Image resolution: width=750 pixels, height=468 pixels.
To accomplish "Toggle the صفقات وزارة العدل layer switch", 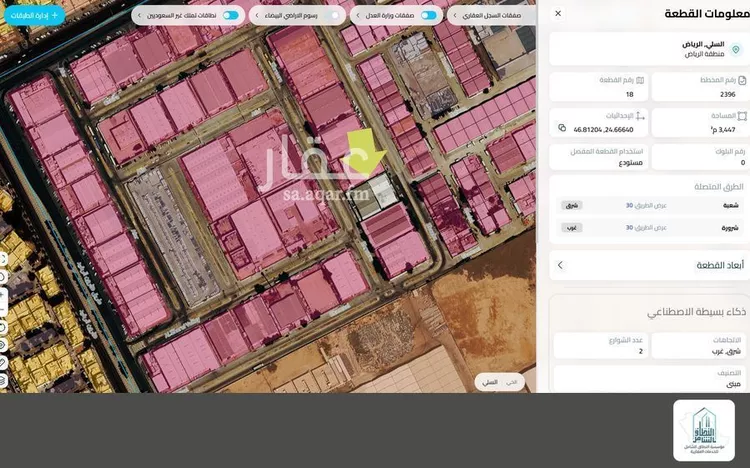I will [x=429, y=15].
